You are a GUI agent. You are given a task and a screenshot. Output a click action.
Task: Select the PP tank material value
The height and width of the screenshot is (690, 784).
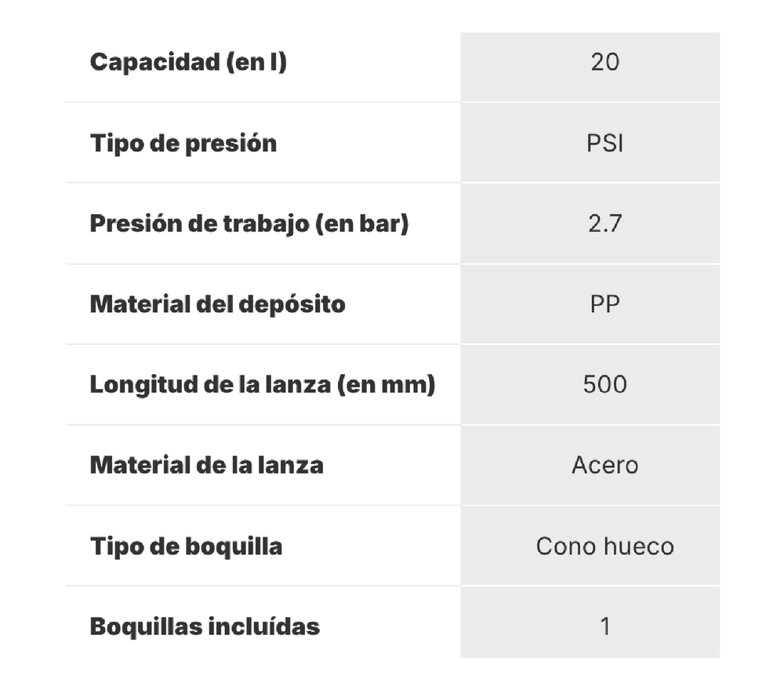pyautogui.click(x=604, y=304)
